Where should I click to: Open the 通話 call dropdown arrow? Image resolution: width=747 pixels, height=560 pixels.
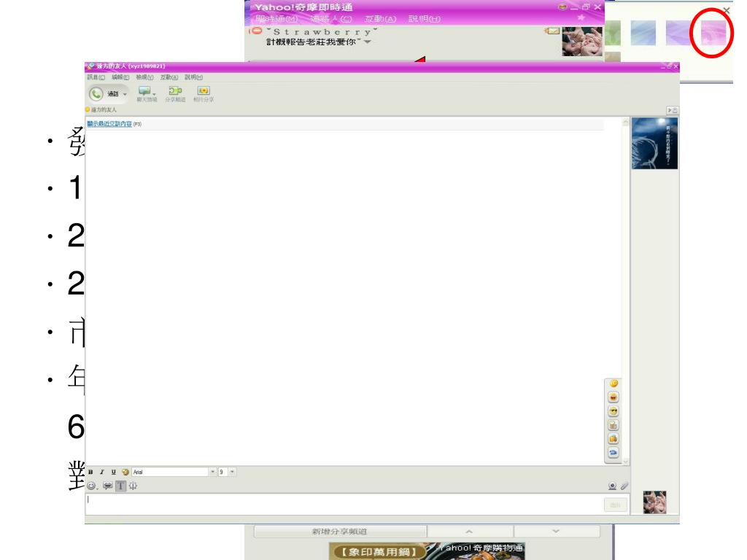125,94
